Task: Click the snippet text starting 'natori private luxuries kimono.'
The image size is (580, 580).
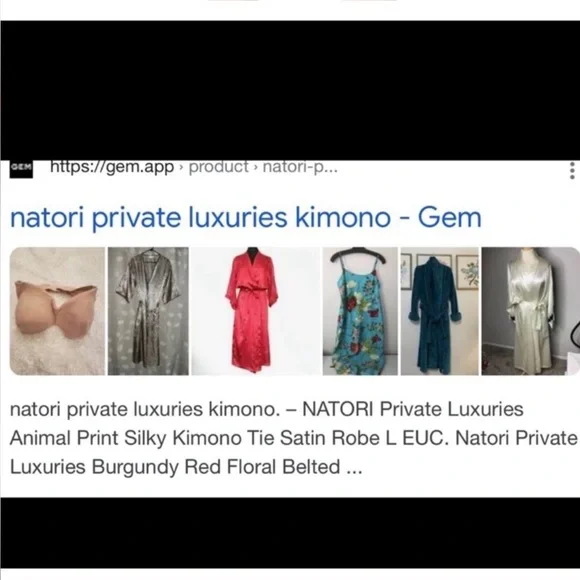Action: coord(145,409)
